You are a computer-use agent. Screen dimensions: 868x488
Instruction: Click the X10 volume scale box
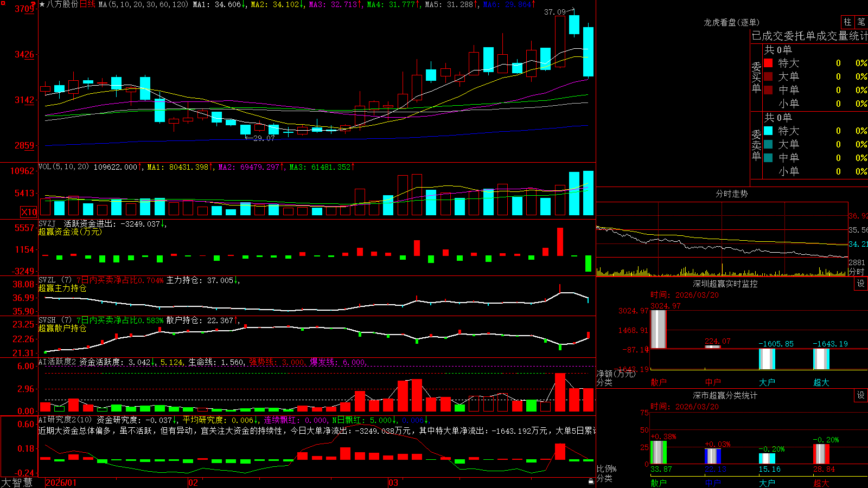click(29, 212)
